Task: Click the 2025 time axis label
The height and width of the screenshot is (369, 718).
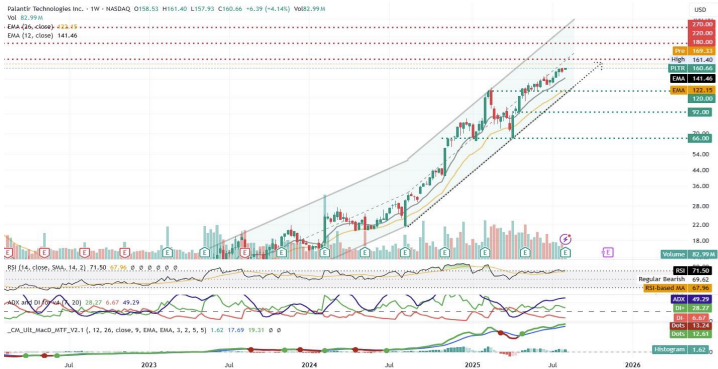Action: tap(472, 364)
